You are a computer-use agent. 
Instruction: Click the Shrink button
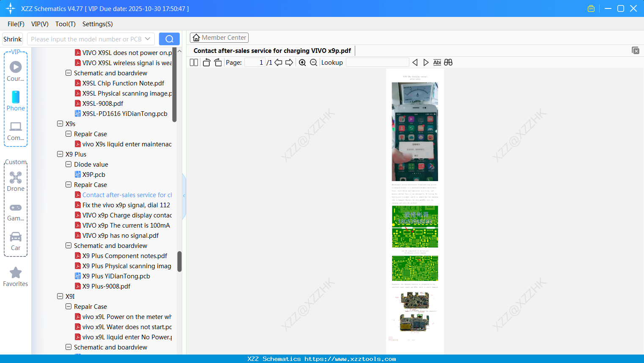click(13, 39)
